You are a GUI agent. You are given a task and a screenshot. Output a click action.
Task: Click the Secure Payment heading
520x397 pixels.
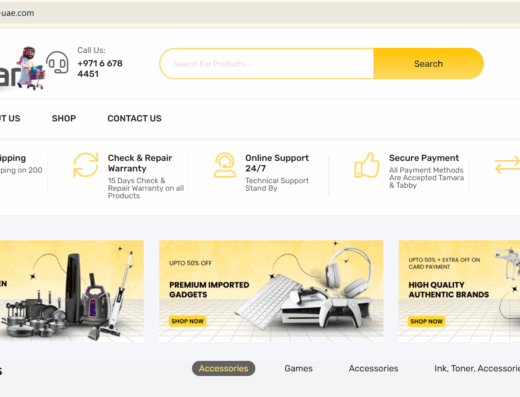click(x=424, y=158)
